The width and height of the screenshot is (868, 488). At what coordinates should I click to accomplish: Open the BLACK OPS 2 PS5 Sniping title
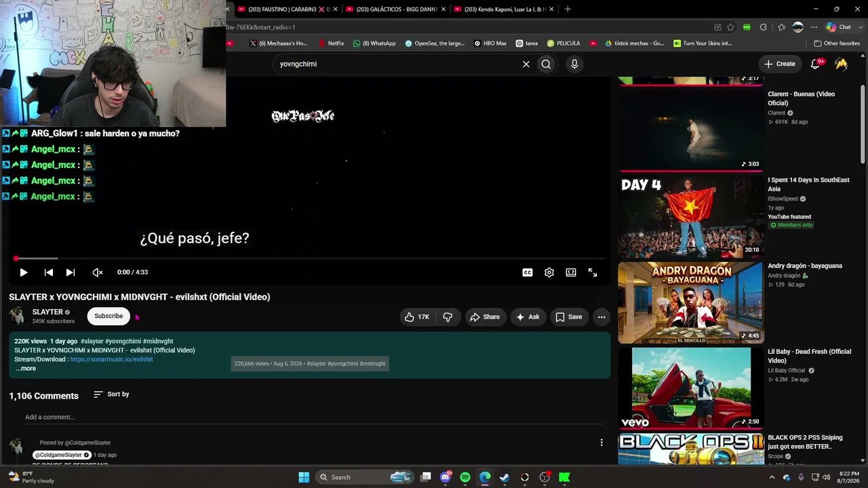pyautogui.click(x=805, y=442)
